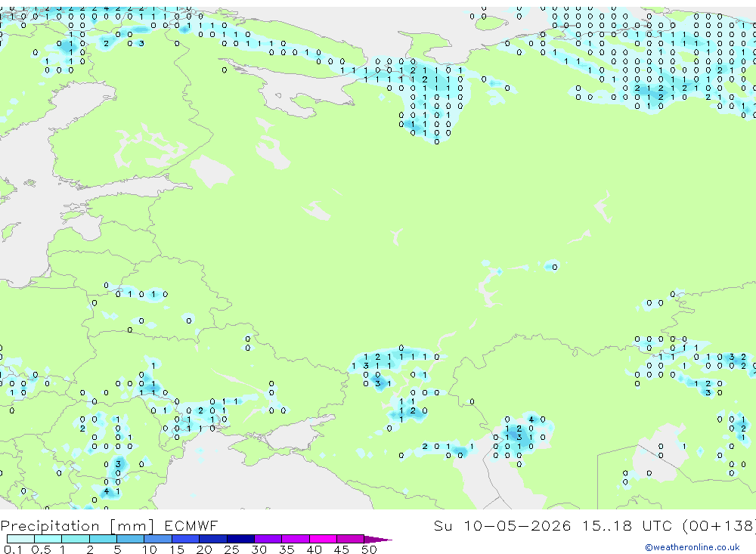The image size is (756, 554).
Task: Click the legend label '15'
Action: pyautogui.click(x=176, y=549)
